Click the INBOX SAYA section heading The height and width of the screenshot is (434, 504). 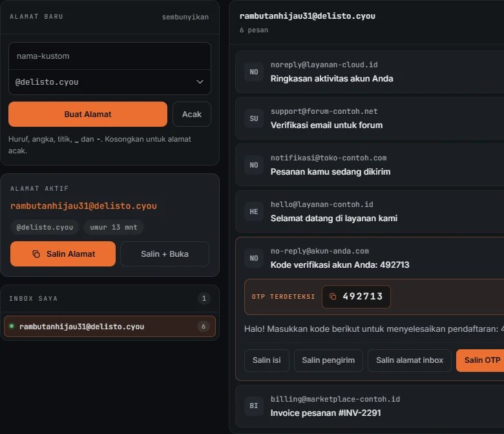tap(34, 299)
